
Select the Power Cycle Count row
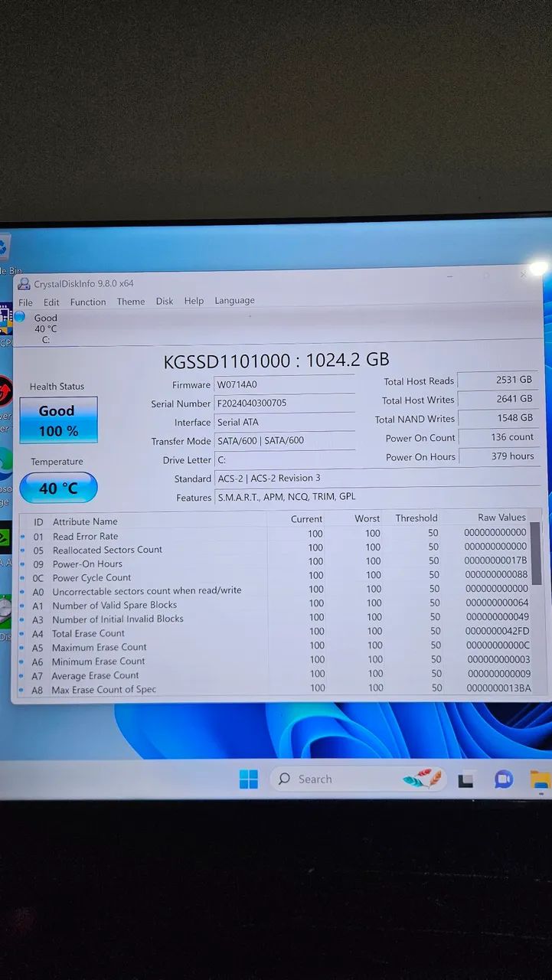coord(276,577)
